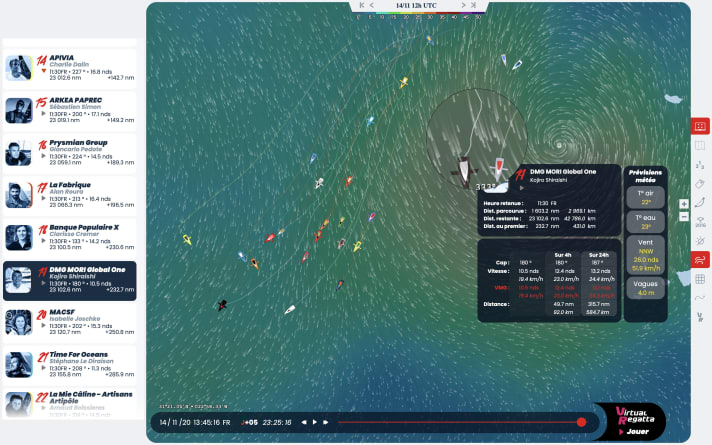Select the Vent NNW forecast button

[x=645, y=255]
